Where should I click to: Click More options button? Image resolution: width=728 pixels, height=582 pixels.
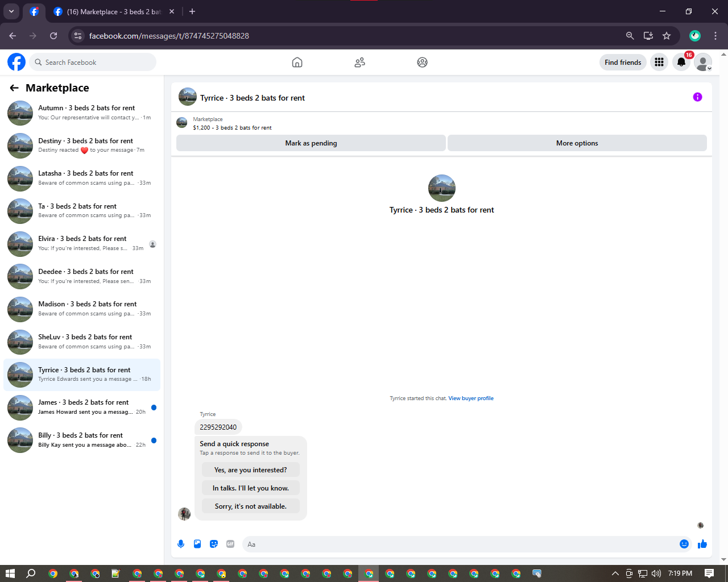[x=577, y=143]
